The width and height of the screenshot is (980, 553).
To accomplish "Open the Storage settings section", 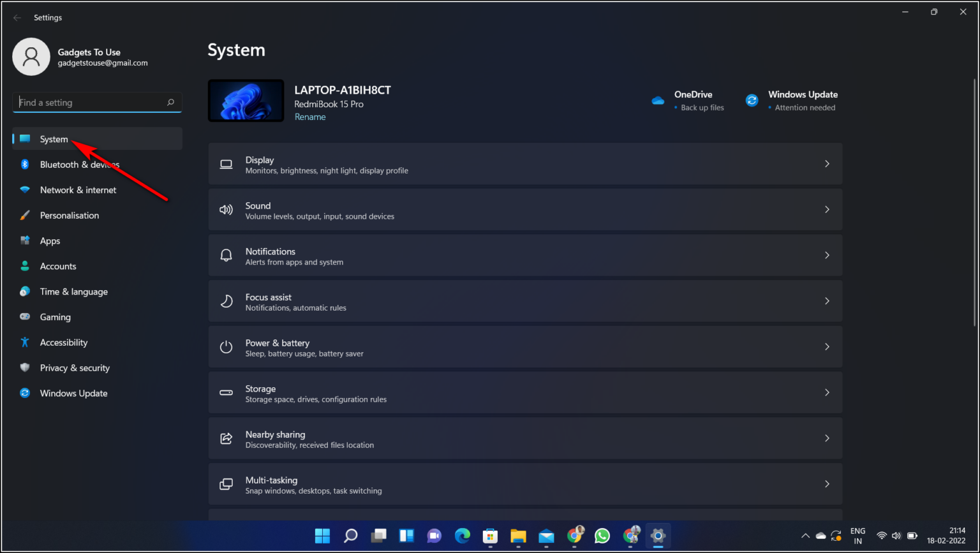I will coord(524,392).
